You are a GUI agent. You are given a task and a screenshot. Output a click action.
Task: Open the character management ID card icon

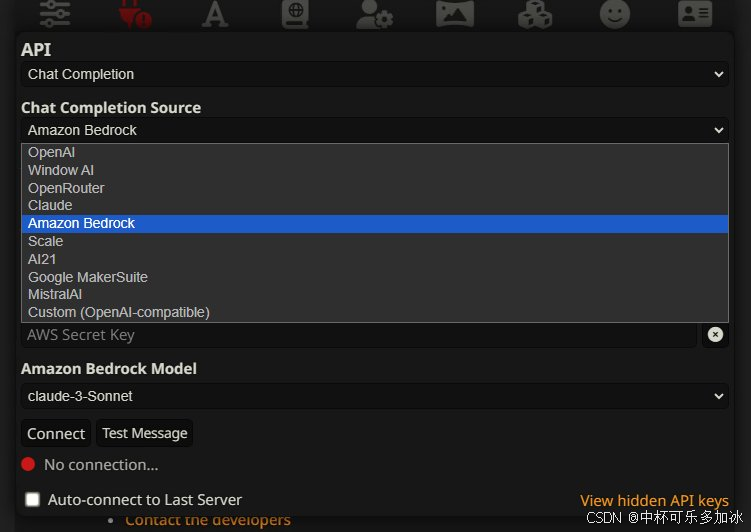(695, 13)
